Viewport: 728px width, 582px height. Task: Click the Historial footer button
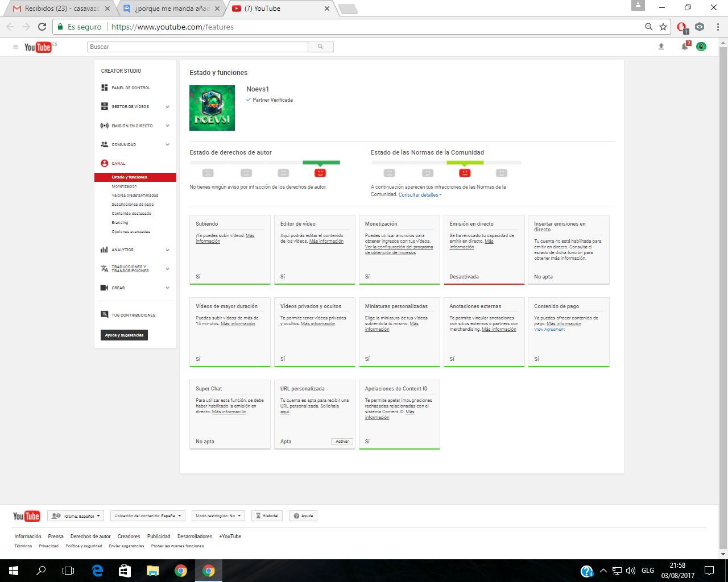pyautogui.click(x=267, y=516)
